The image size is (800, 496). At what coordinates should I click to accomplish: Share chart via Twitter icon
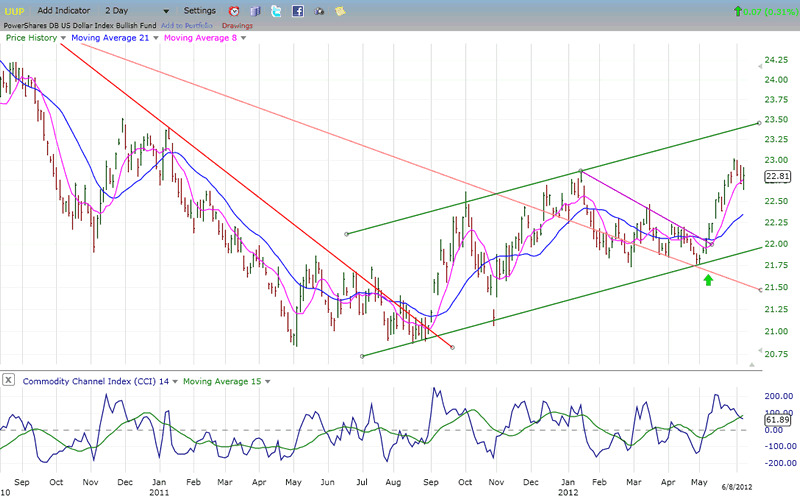point(277,11)
